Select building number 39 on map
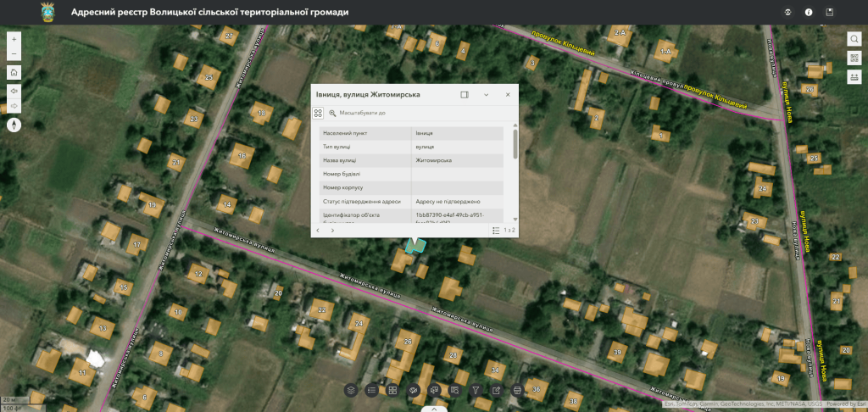The width and height of the screenshot is (868, 412). click(x=617, y=352)
